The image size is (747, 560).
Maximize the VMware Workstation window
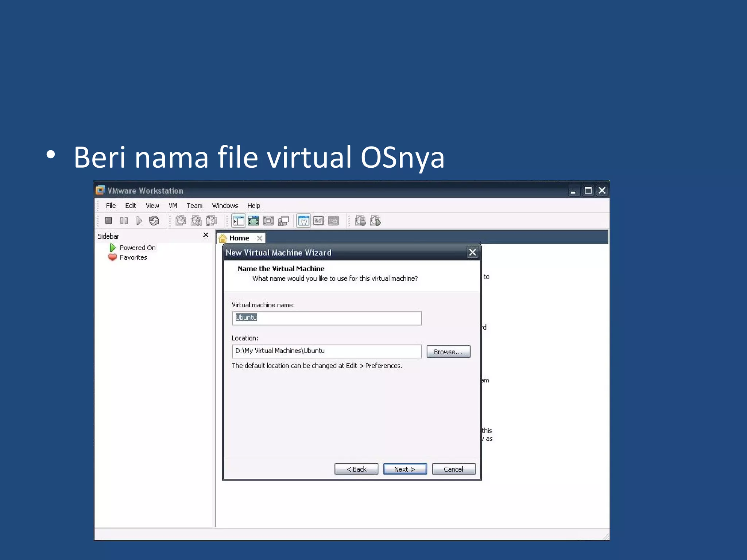pos(588,190)
